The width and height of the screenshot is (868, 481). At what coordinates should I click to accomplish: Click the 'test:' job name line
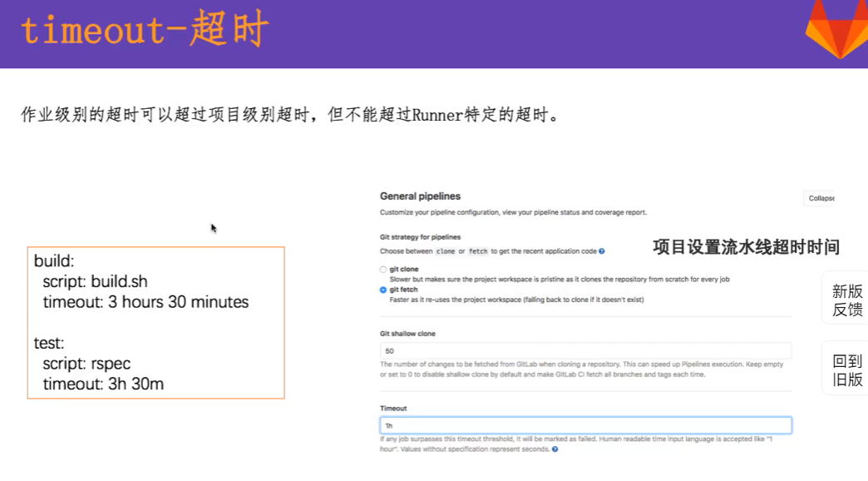click(49, 343)
